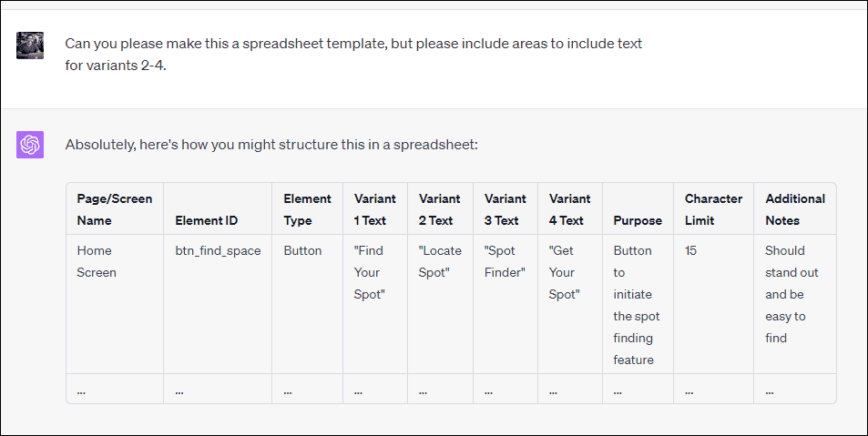Click the "Absolutely, here's how" response text

click(271, 145)
